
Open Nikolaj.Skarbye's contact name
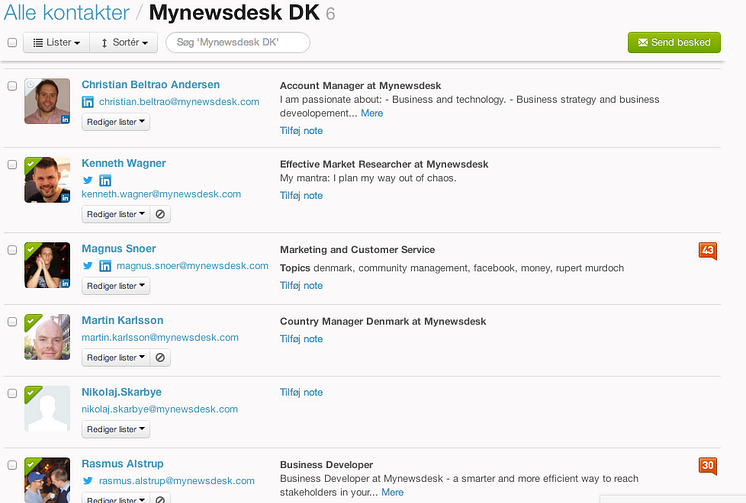click(x=121, y=392)
